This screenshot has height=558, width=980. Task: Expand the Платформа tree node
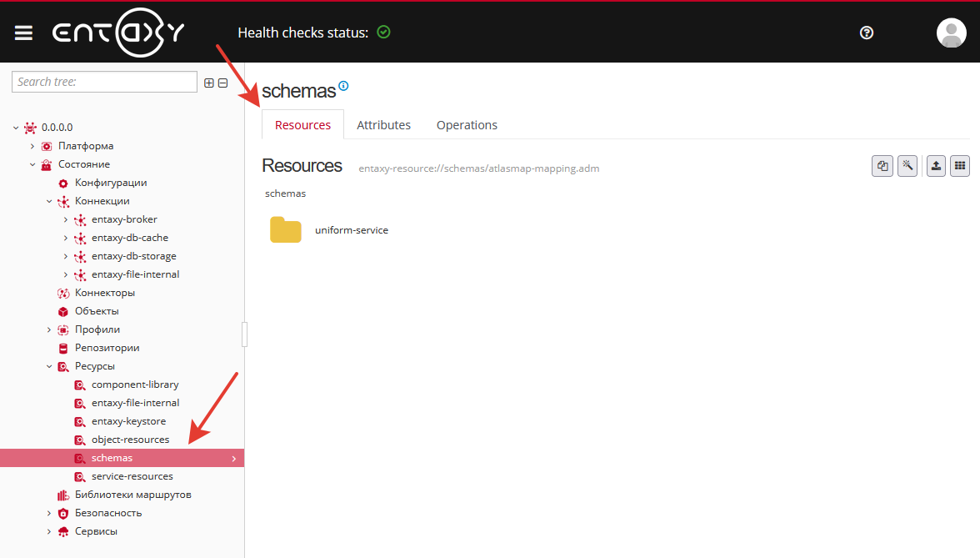[x=32, y=146]
